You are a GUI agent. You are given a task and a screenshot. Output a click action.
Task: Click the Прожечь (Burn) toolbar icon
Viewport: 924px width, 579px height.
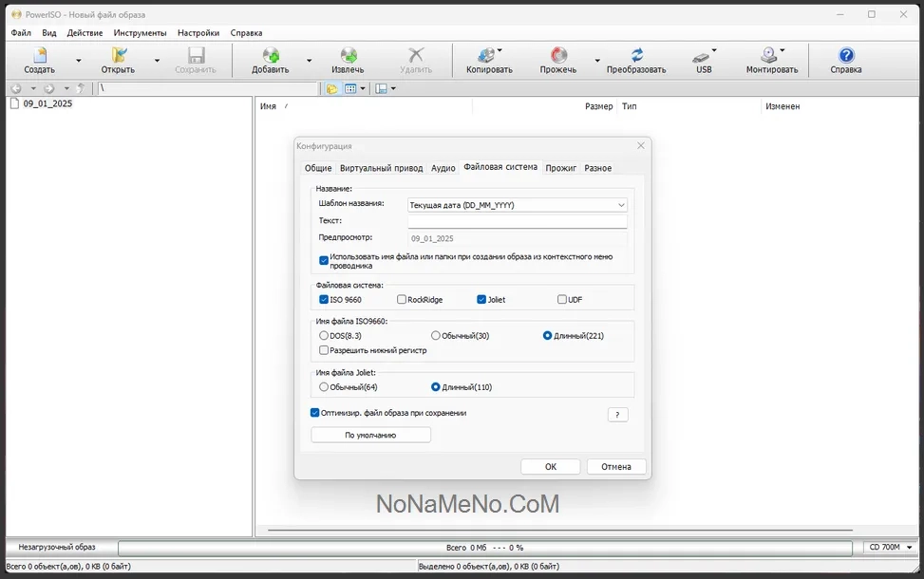click(558, 56)
